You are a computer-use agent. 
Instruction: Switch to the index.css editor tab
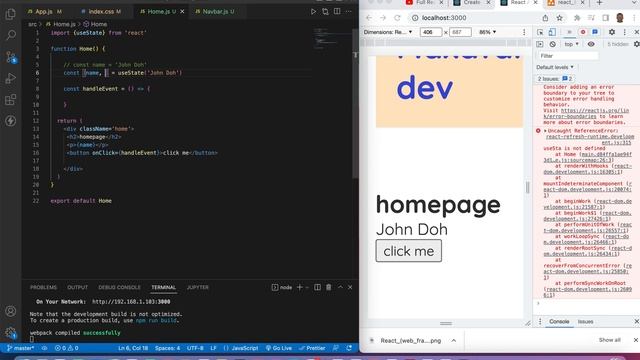tap(101, 11)
